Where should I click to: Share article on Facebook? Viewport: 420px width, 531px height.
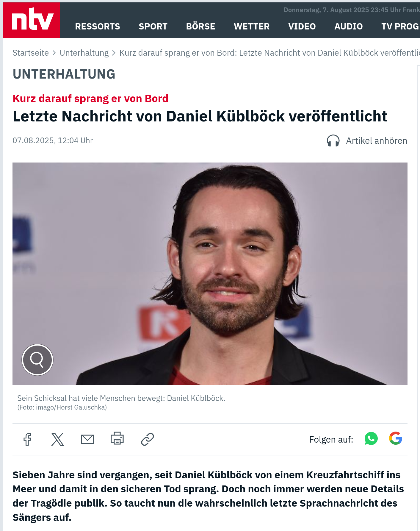28,439
